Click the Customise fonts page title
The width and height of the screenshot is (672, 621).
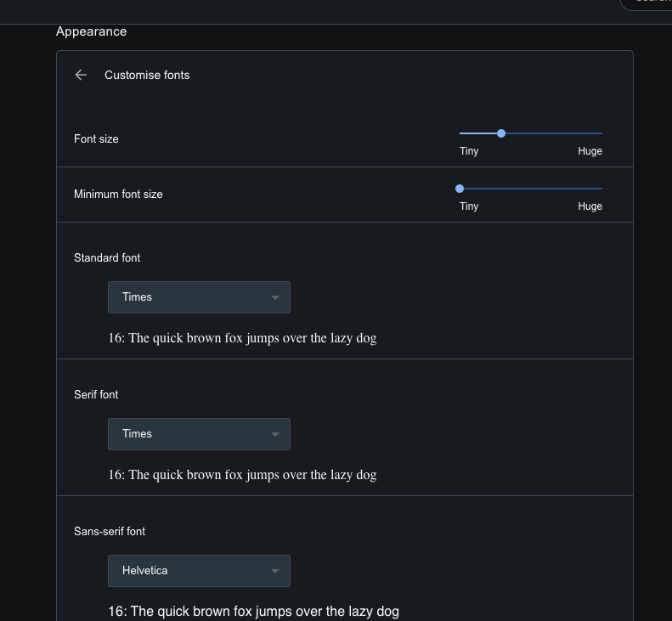[x=147, y=75]
